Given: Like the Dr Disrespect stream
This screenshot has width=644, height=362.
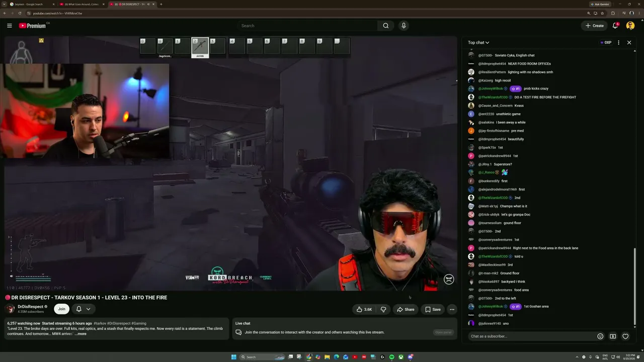Looking at the screenshot, I should (x=364, y=309).
